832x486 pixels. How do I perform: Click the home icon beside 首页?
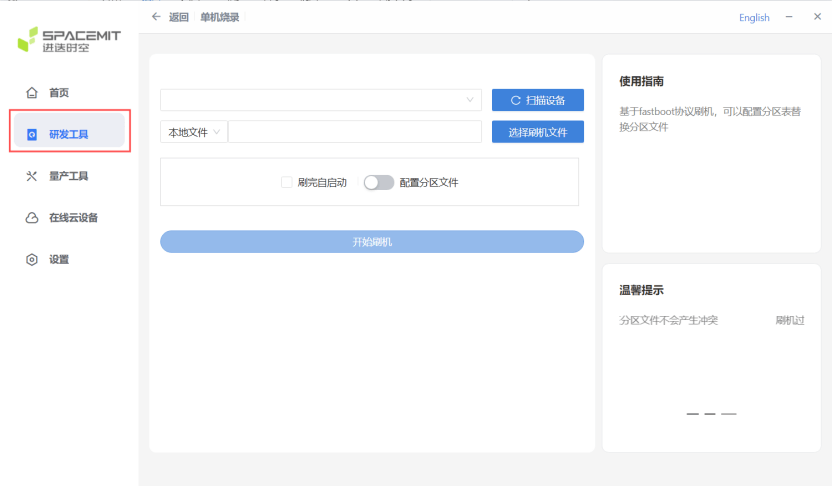(32, 93)
